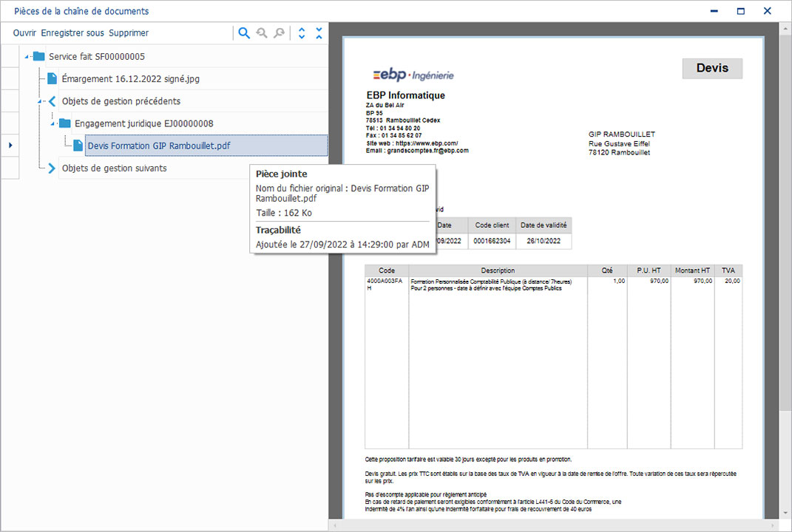Image resolution: width=792 pixels, height=532 pixels.
Task: Click the Code client value 0001662304
Action: tap(492, 241)
